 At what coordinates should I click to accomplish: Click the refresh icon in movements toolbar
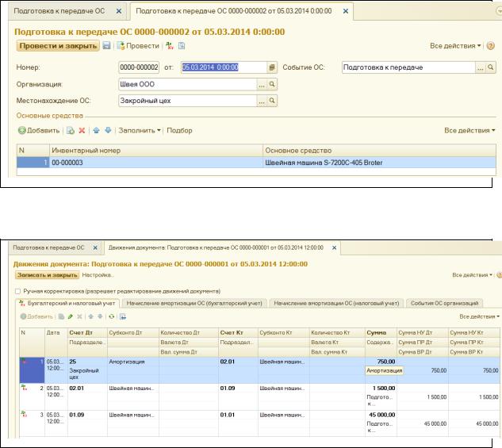[111, 316]
